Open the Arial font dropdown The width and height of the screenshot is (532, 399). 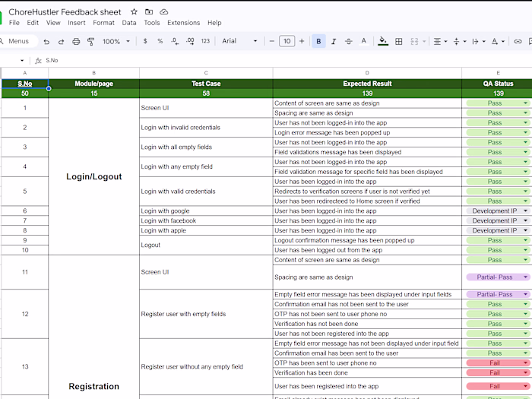point(239,41)
